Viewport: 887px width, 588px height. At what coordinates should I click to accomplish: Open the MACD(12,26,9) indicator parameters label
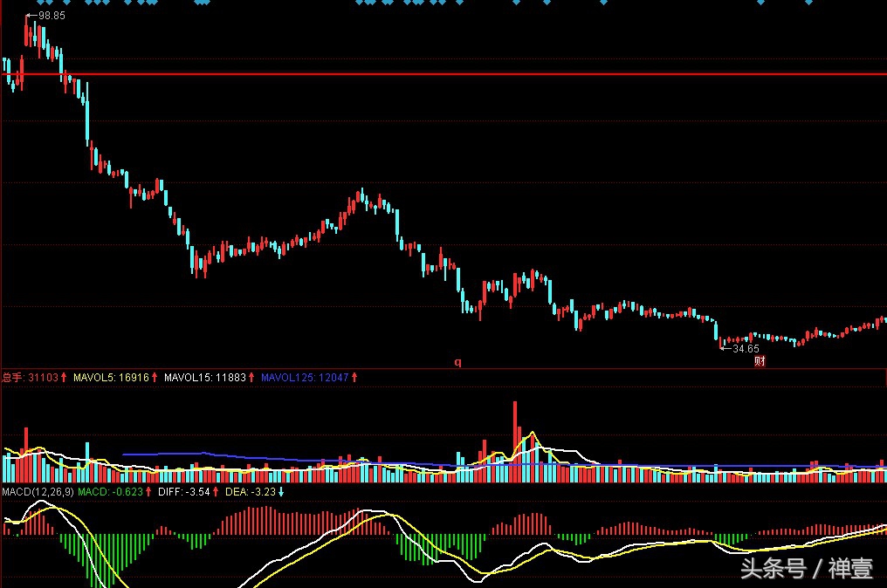(38, 492)
